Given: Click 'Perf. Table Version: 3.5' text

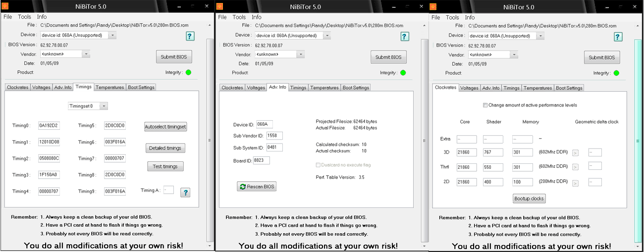Looking at the screenshot, I should 340,177.
